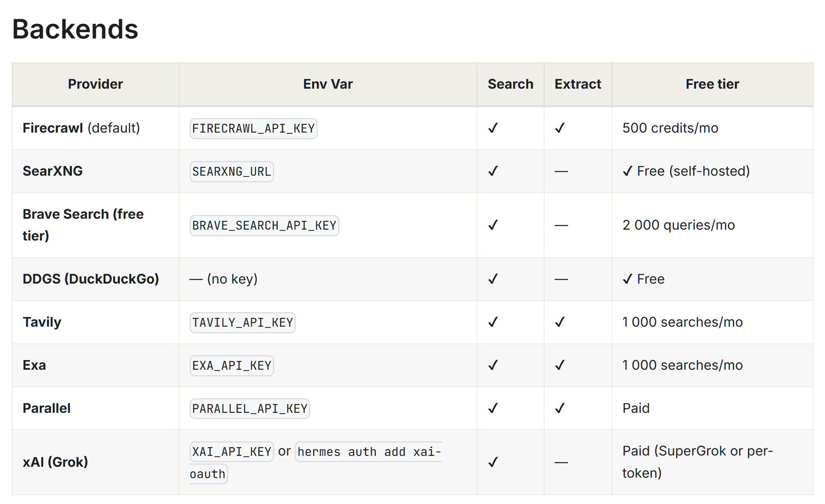Select the Brave Search provider name
This screenshot has width=825, height=504.
pos(83,225)
